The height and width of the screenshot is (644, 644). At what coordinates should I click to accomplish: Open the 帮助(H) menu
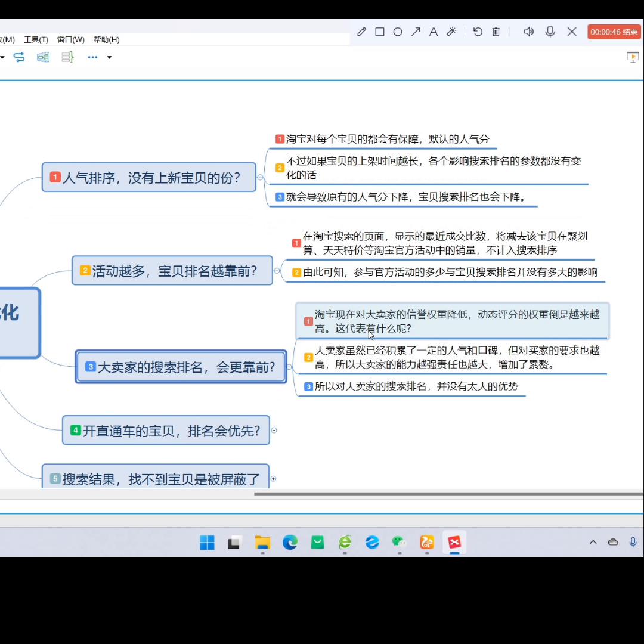click(106, 39)
